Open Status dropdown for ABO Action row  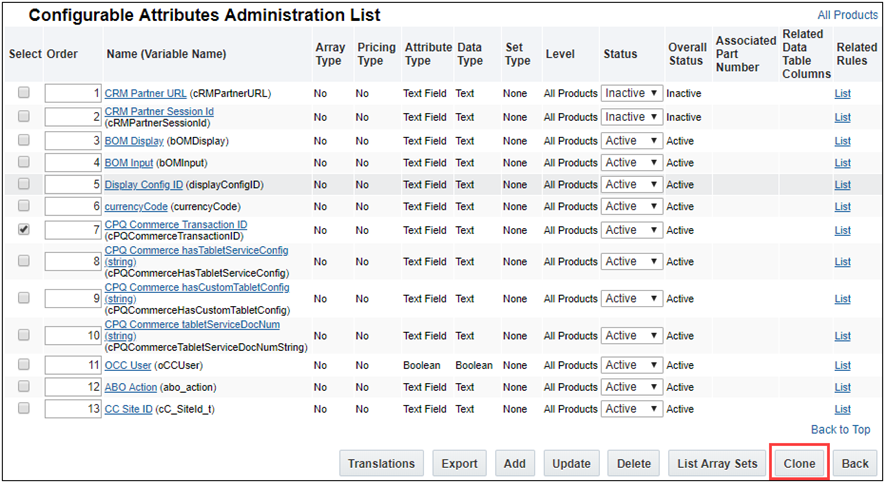tap(631, 387)
